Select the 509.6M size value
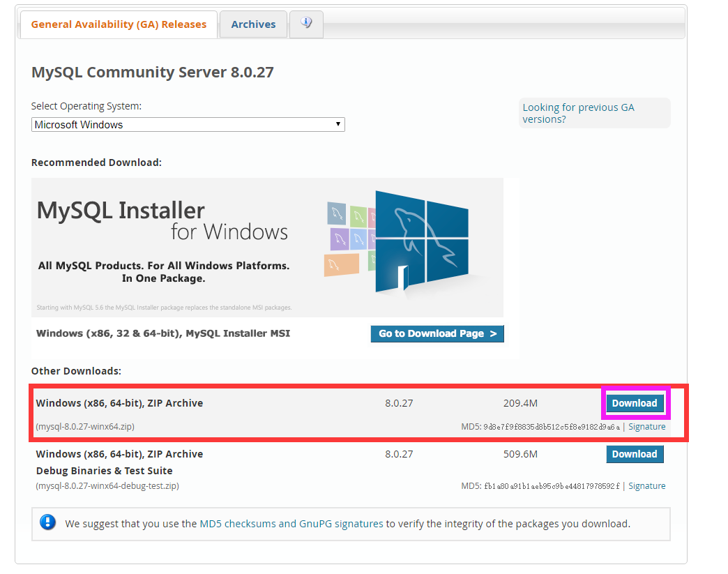The image size is (728, 574). pyautogui.click(x=520, y=454)
